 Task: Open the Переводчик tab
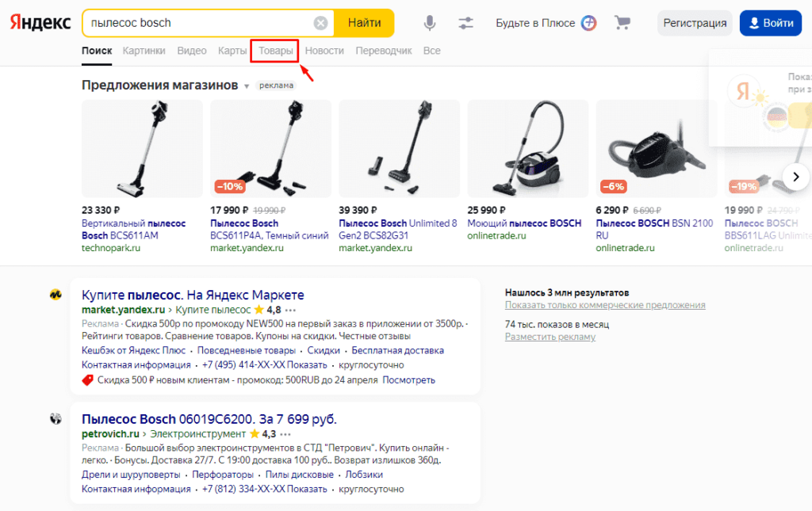point(383,51)
